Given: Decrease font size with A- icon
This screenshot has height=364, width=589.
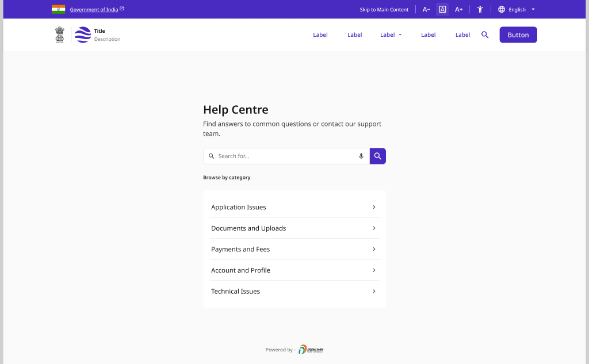Looking at the screenshot, I should pyautogui.click(x=426, y=9).
